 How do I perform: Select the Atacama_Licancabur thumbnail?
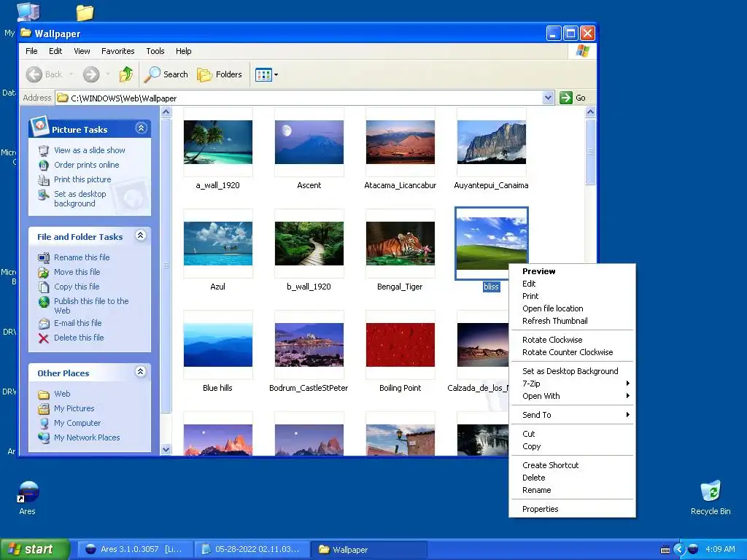[x=400, y=142]
